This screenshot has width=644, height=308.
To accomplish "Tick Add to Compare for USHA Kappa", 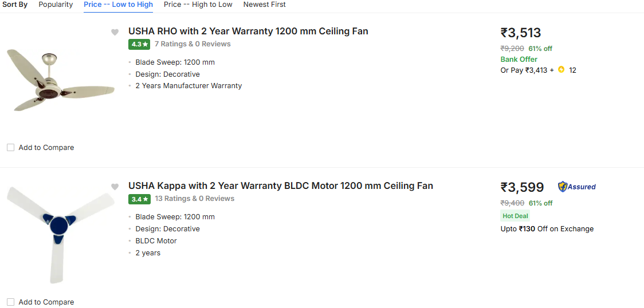I will 10,302.
